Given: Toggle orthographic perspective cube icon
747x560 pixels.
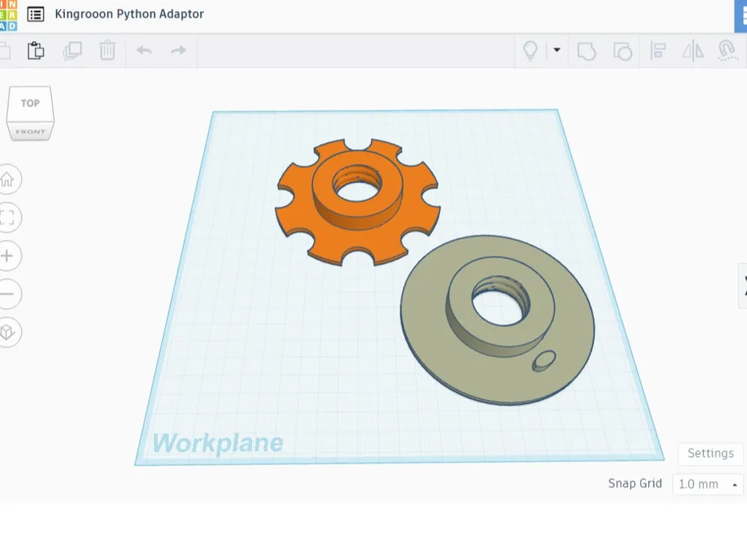Looking at the screenshot, I should (x=8, y=332).
